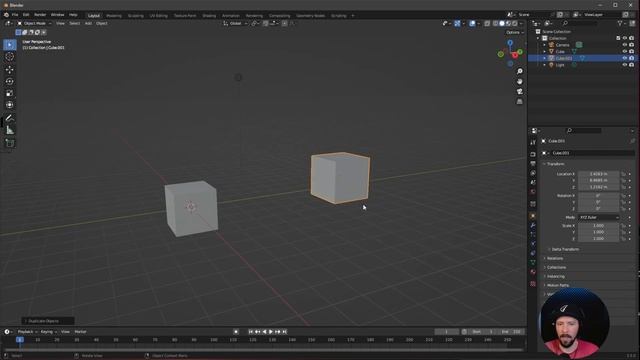Open the Outliner filter funnel
Viewport: 640px width, 360px height.
point(620,24)
